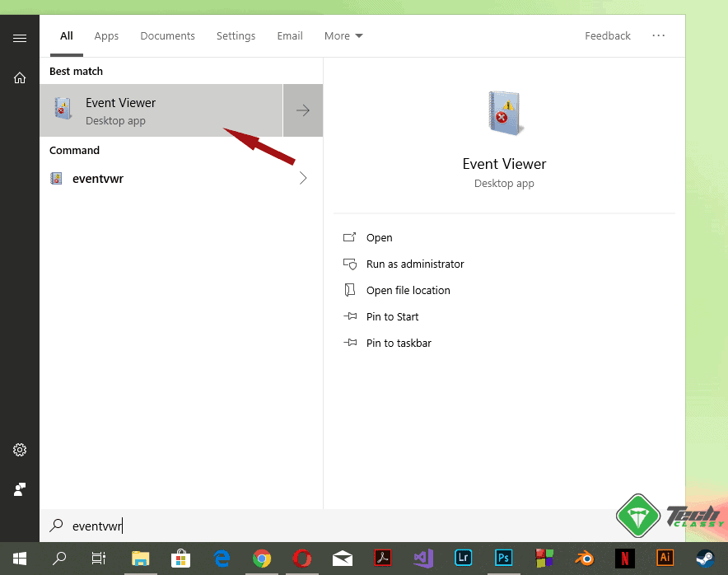Open the Settings gear in the left sidebar
The width and height of the screenshot is (728, 575).
(x=19, y=450)
